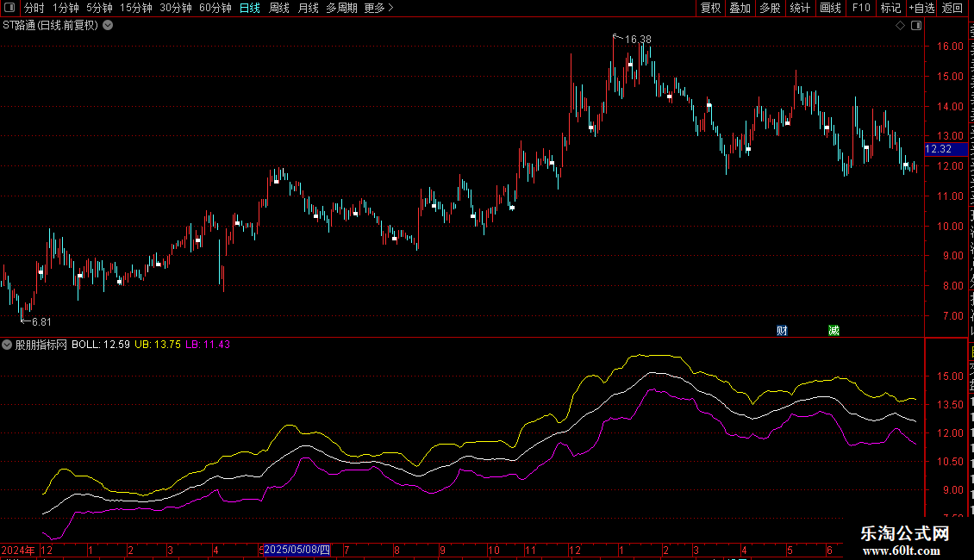Open F10 company information

(861, 8)
